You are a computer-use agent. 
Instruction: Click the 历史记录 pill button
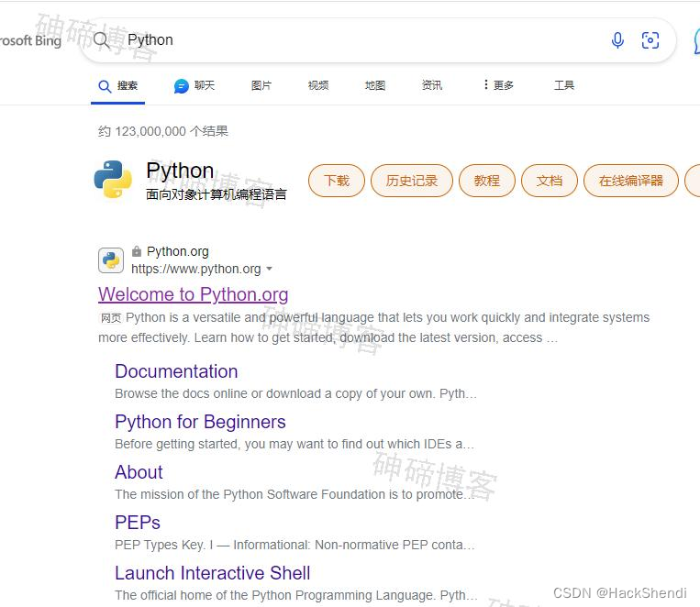(412, 181)
